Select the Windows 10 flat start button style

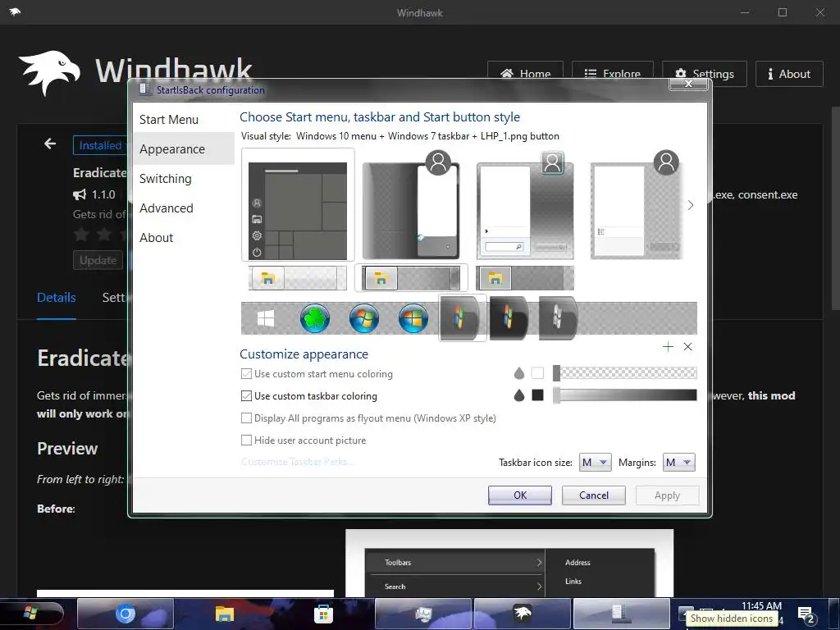coord(266,319)
